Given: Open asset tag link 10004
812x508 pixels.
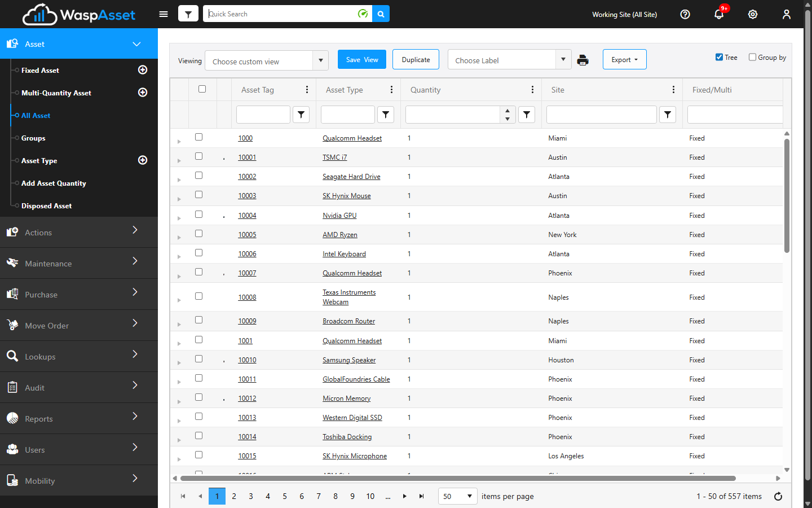Looking at the screenshot, I should coord(247,216).
